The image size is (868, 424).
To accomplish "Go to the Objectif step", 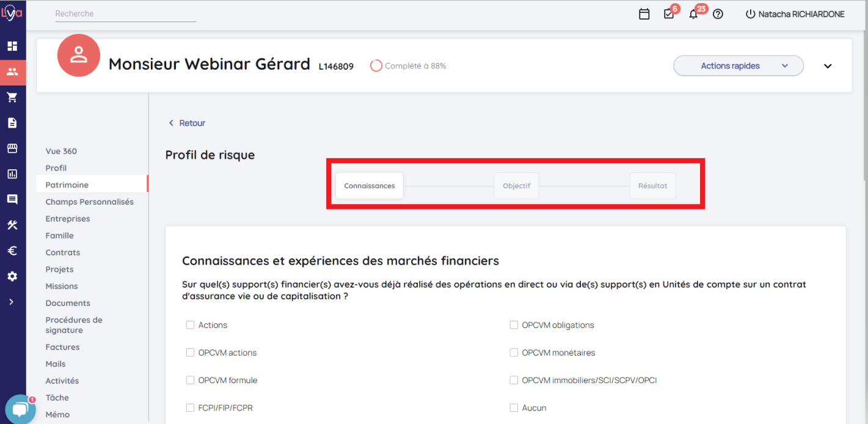I will pyautogui.click(x=516, y=186).
